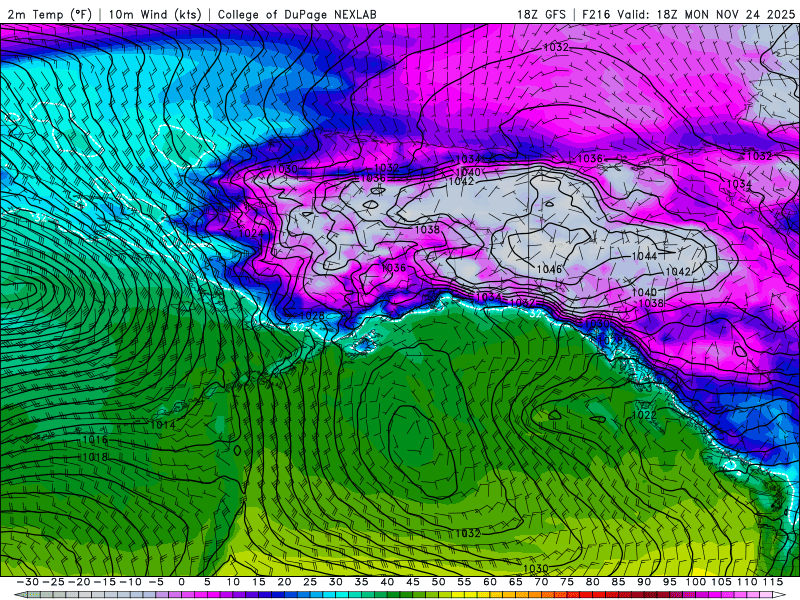Click the 1046 pressure contour label
Viewport: 800px width, 600px height.
(549, 269)
